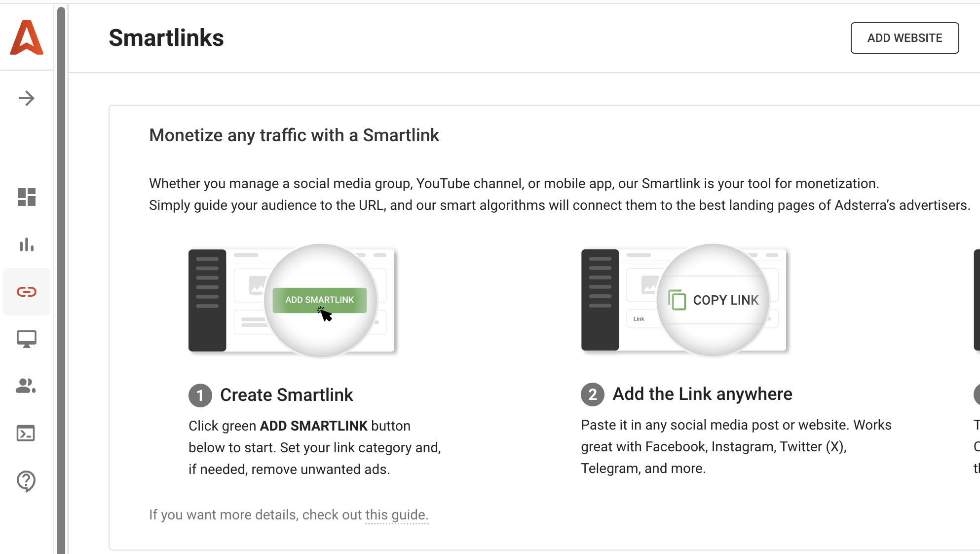This screenshot has width=980, height=554.
Task: Select the Smartlinks chain-link icon
Action: click(x=27, y=292)
